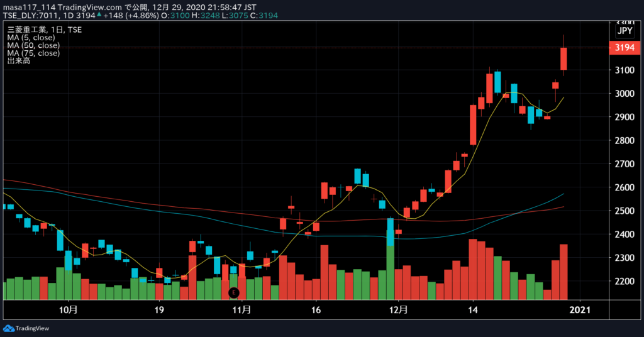Click the 16 date label on the time axis
The image size is (644, 337).
coord(316,309)
